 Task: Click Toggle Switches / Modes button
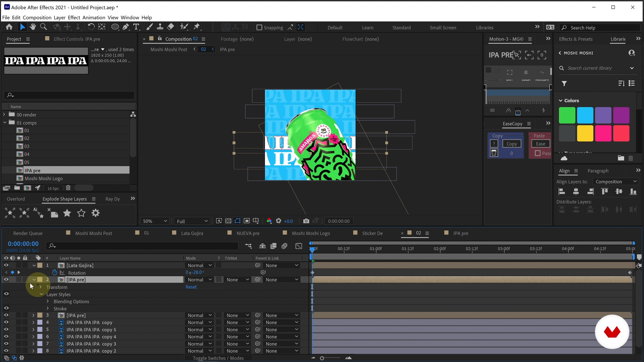(218, 358)
